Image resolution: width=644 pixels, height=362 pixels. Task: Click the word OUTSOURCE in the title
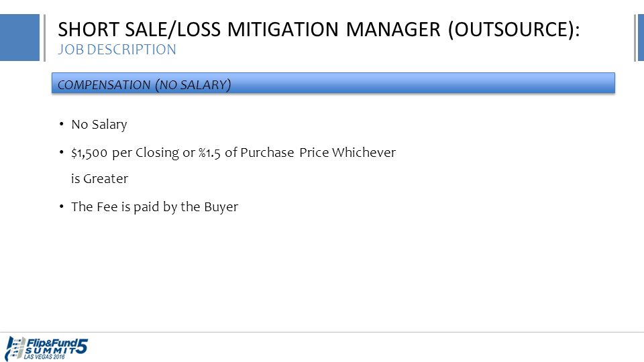514,29
